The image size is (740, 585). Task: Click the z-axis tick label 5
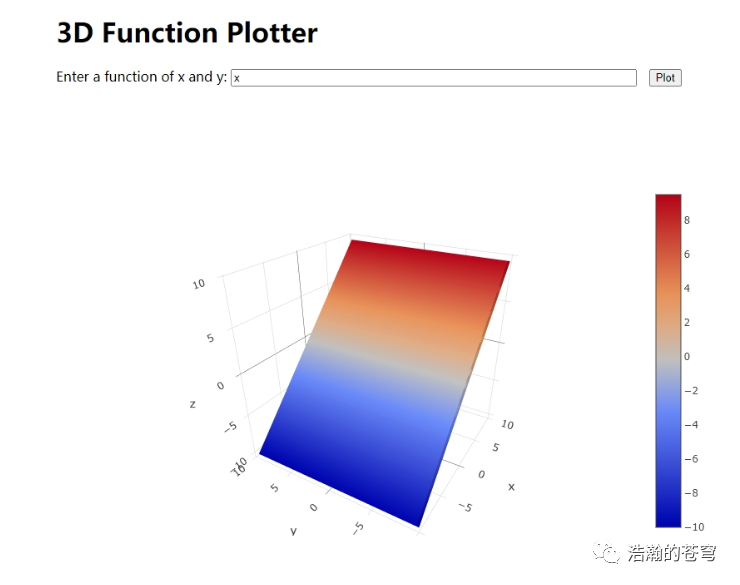point(210,338)
